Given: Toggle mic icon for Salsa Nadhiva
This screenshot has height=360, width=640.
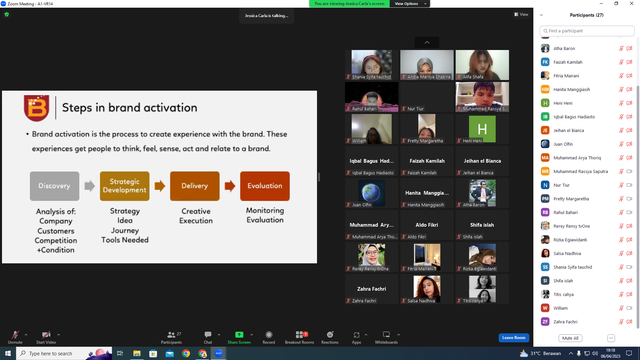Looking at the screenshot, I should 621,253.
